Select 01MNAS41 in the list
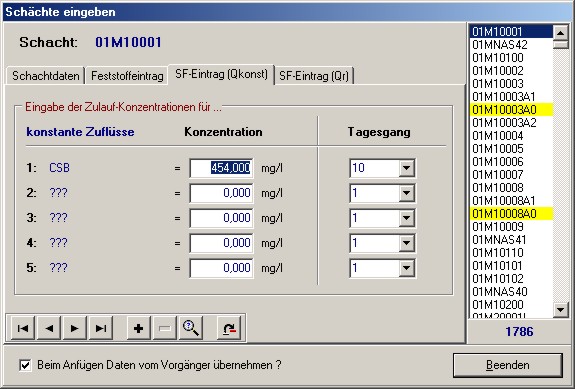 (511, 240)
